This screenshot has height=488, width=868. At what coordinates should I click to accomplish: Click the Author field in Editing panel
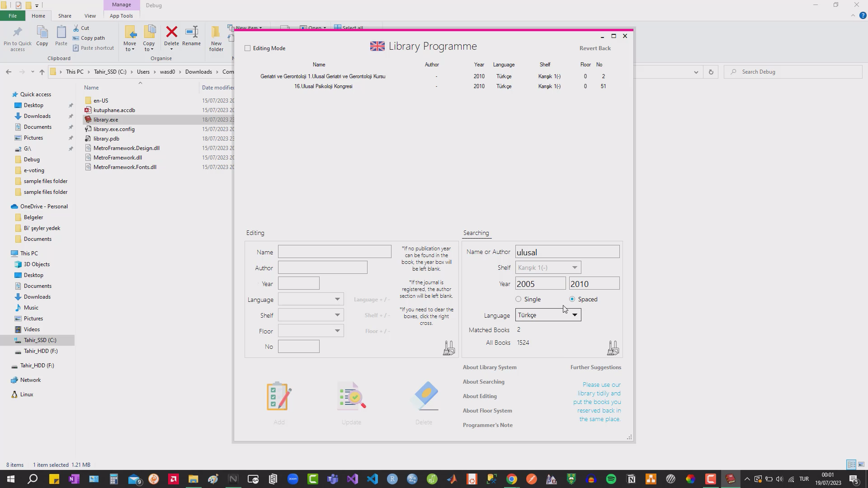[323, 267]
